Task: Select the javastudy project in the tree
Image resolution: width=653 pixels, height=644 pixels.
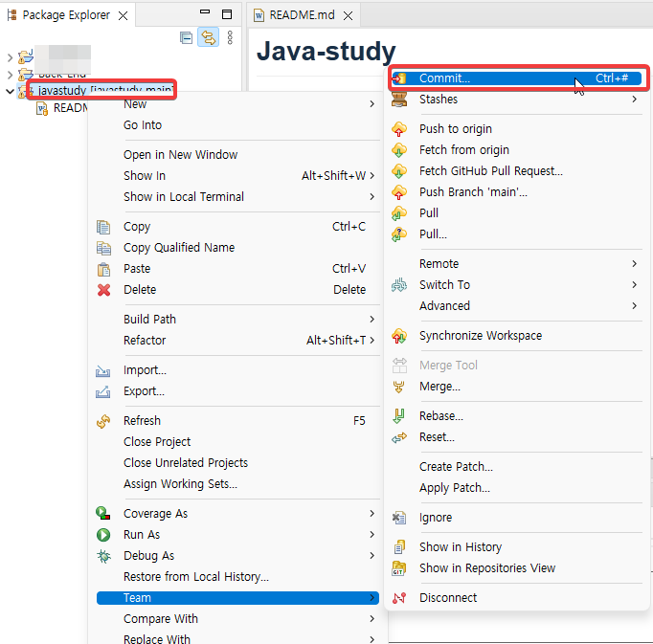Action: 105,90
